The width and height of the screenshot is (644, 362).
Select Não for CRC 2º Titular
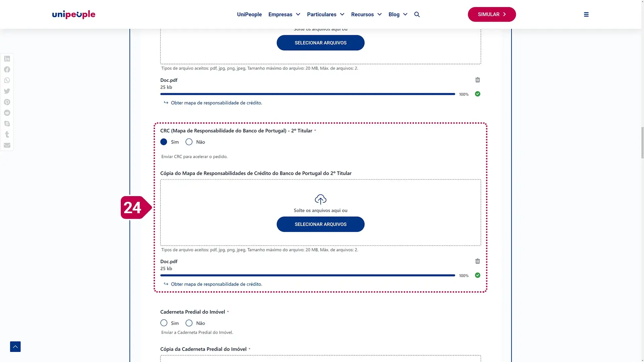coord(189,142)
